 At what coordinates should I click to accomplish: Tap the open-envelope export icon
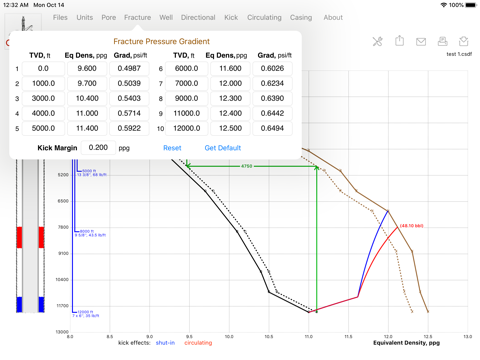464,41
